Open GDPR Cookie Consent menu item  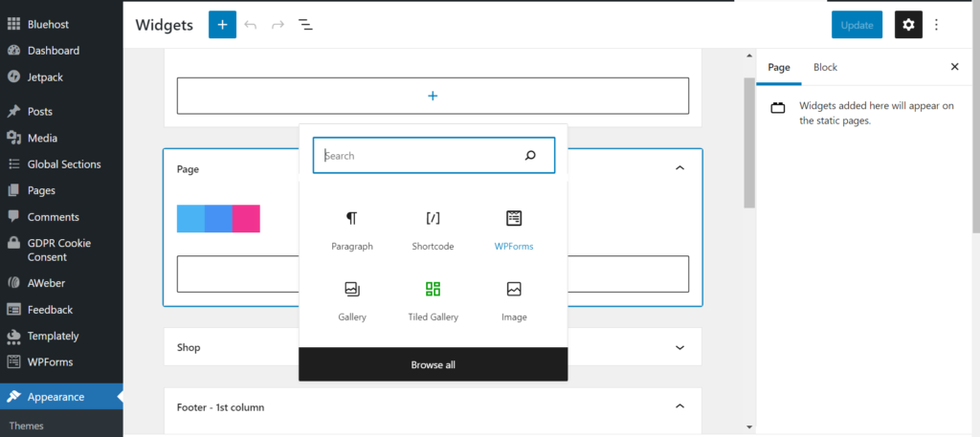(x=61, y=250)
